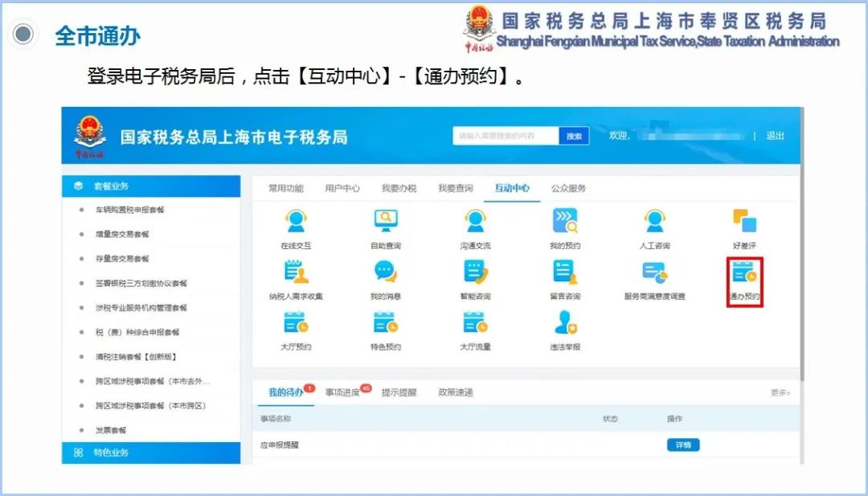This screenshot has height=496, width=868.
Task: Switch to the 我要办税 tab
Action: pos(399,188)
